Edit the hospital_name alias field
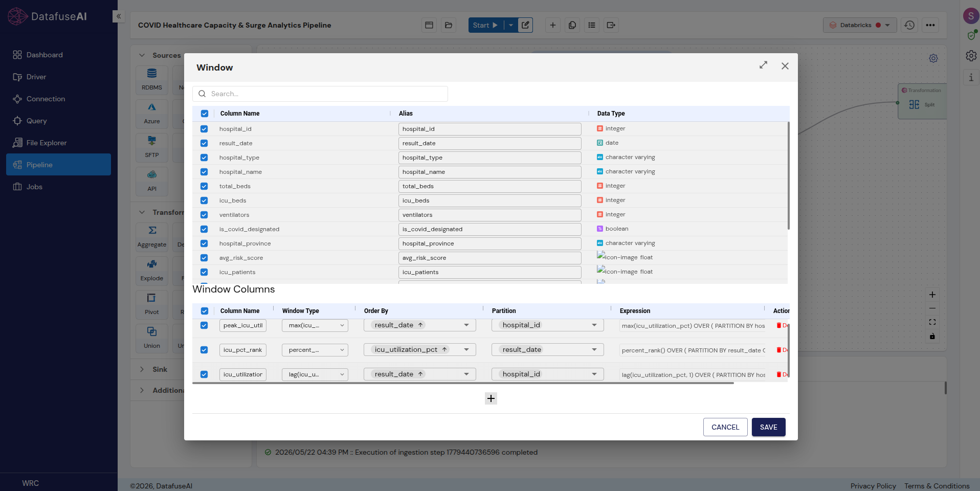 coord(489,172)
